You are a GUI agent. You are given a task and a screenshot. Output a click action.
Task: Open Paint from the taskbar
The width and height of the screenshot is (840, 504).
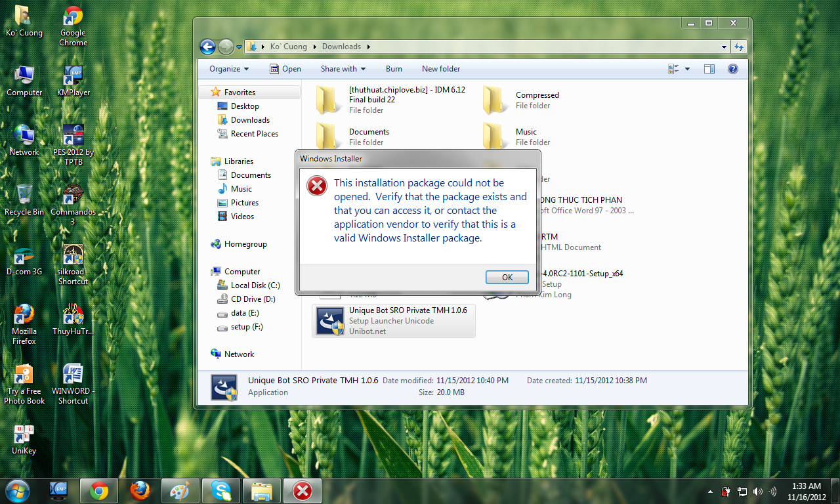coord(180,491)
